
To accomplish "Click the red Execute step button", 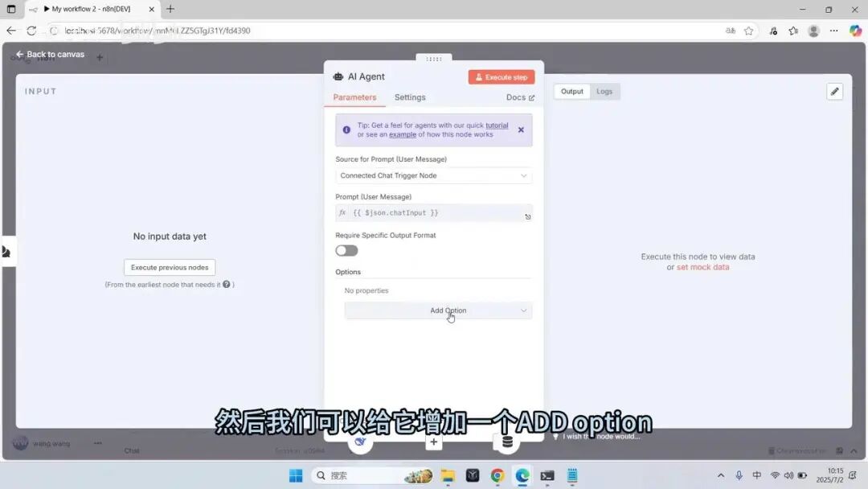I will [501, 77].
